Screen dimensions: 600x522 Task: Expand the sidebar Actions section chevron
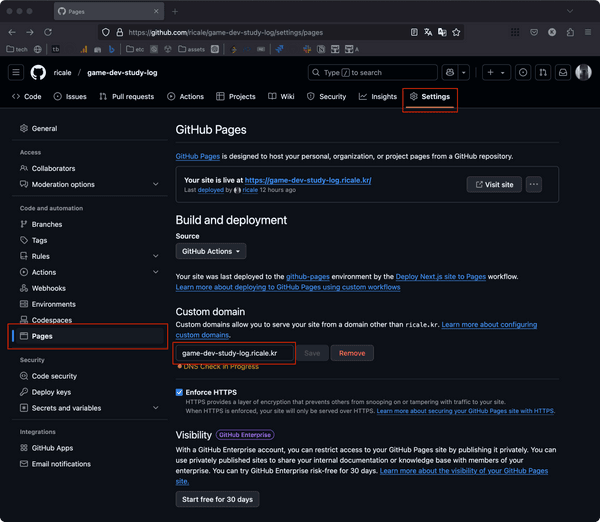coord(156,272)
